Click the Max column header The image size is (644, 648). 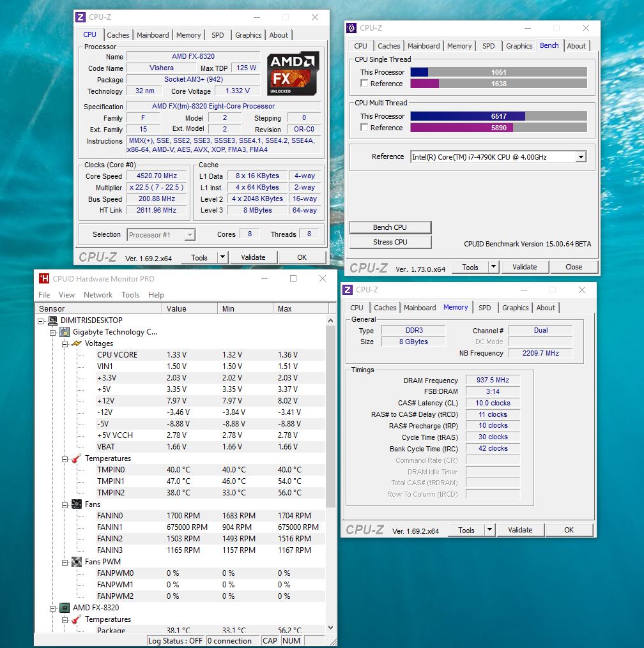(x=301, y=308)
